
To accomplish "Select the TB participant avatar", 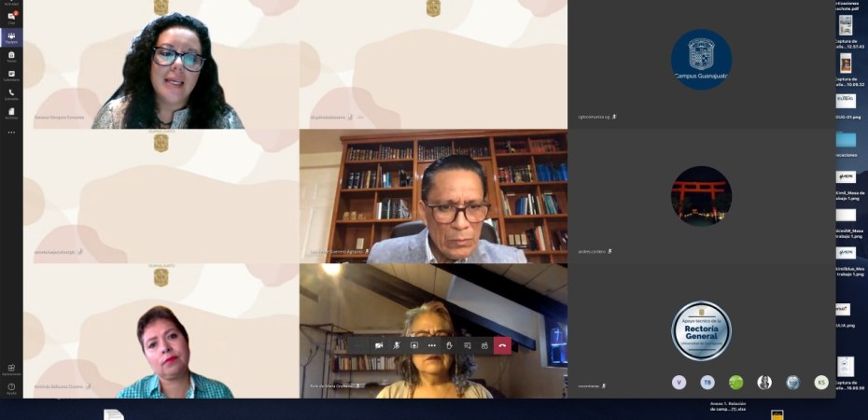I will [707, 382].
